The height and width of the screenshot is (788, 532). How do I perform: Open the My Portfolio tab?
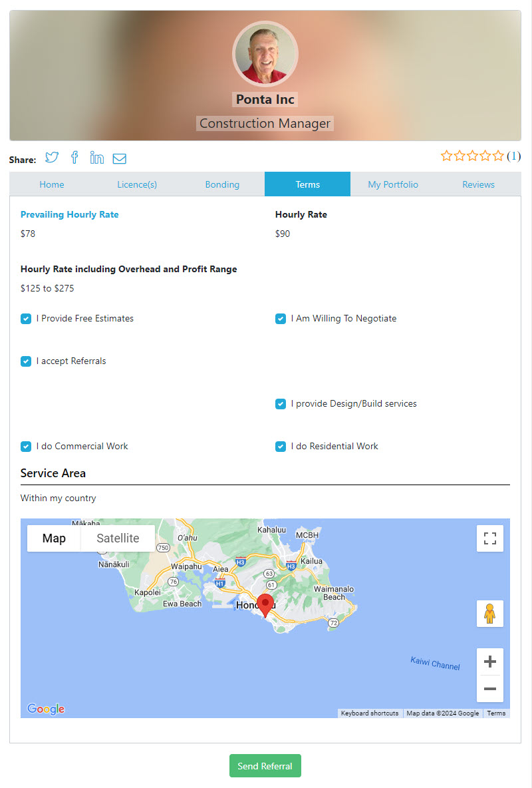(x=393, y=184)
